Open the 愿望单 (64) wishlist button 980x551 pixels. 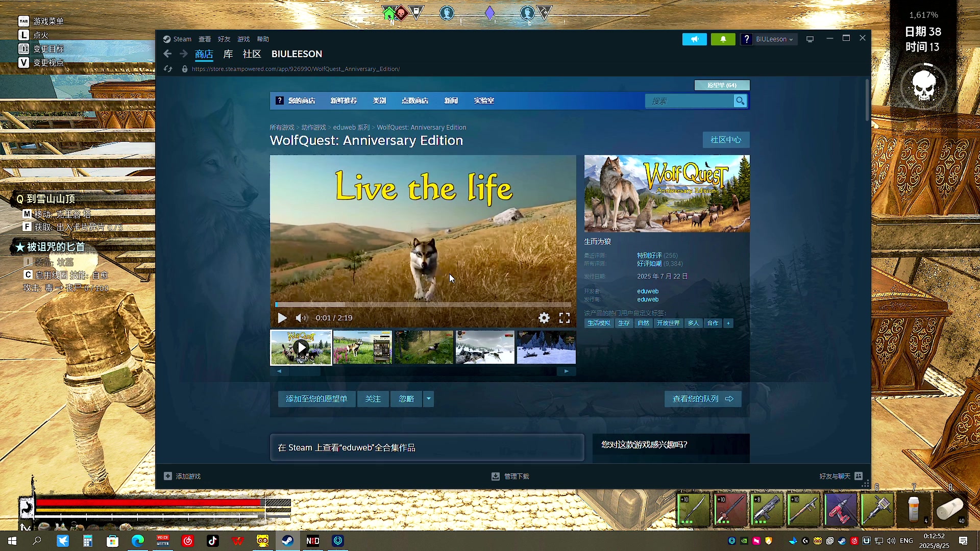(x=722, y=85)
